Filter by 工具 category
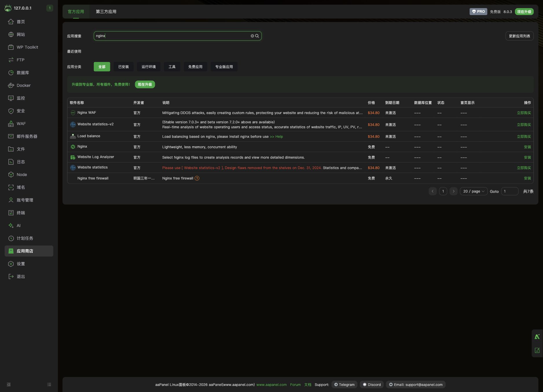Viewport: 543px width, 392px height. [x=172, y=67]
